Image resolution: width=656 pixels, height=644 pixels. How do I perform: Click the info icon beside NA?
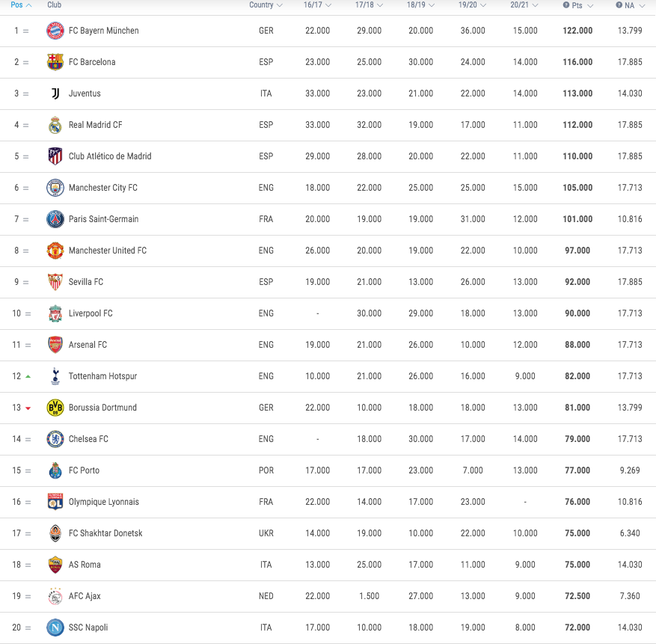click(619, 5)
